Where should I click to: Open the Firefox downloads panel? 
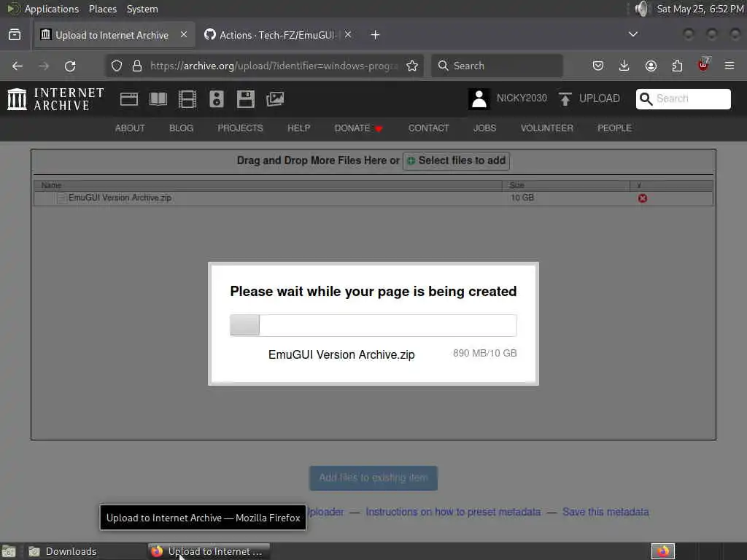point(624,66)
